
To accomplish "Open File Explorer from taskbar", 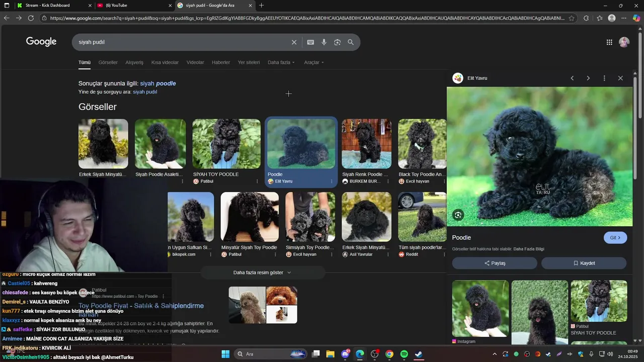I will point(330,354).
